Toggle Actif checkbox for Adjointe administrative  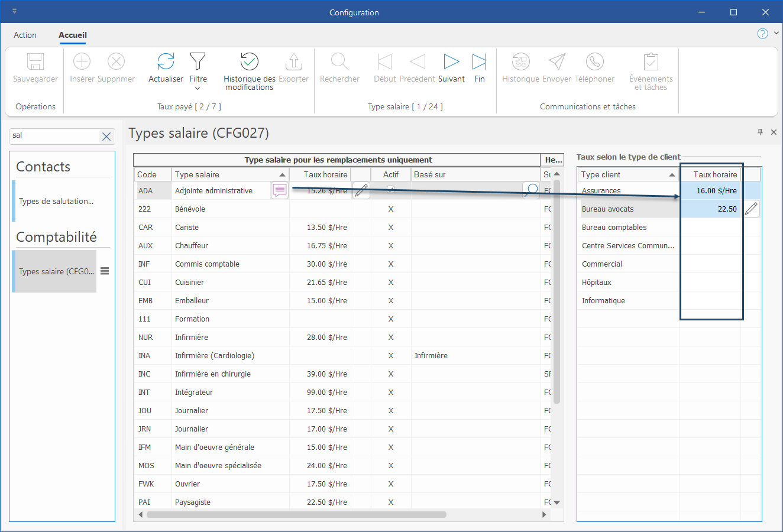pyautogui.click(x=390, y=190)
